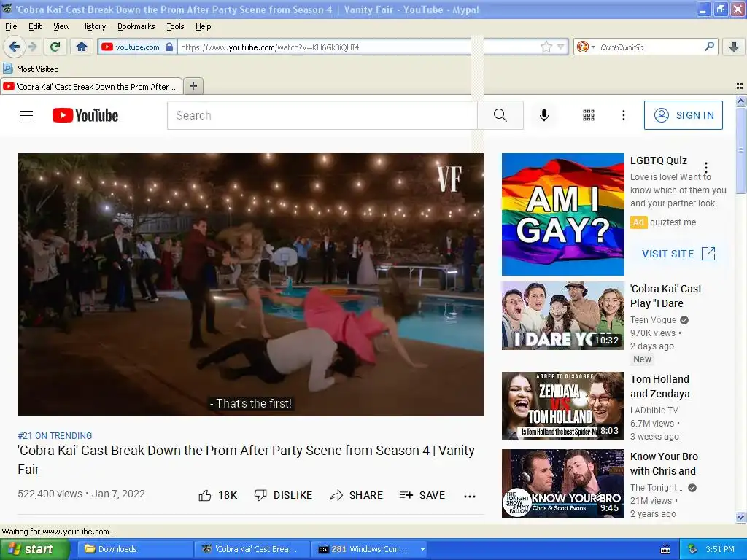Click the DISLIKE thumbs-down button
The height and width of the screenshot is (560, 747).
(x=283, y=495)
